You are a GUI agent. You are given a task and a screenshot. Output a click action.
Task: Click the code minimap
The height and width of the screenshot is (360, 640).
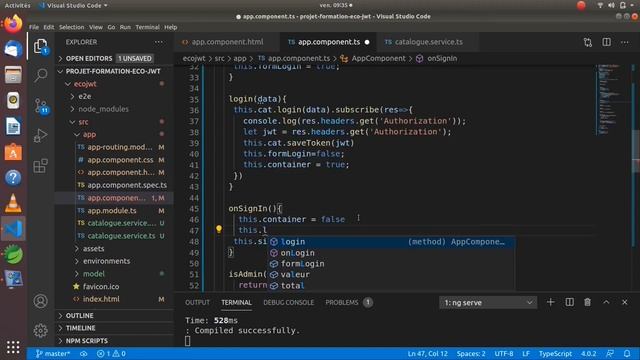pyautogui.click(x=611, y=100)
